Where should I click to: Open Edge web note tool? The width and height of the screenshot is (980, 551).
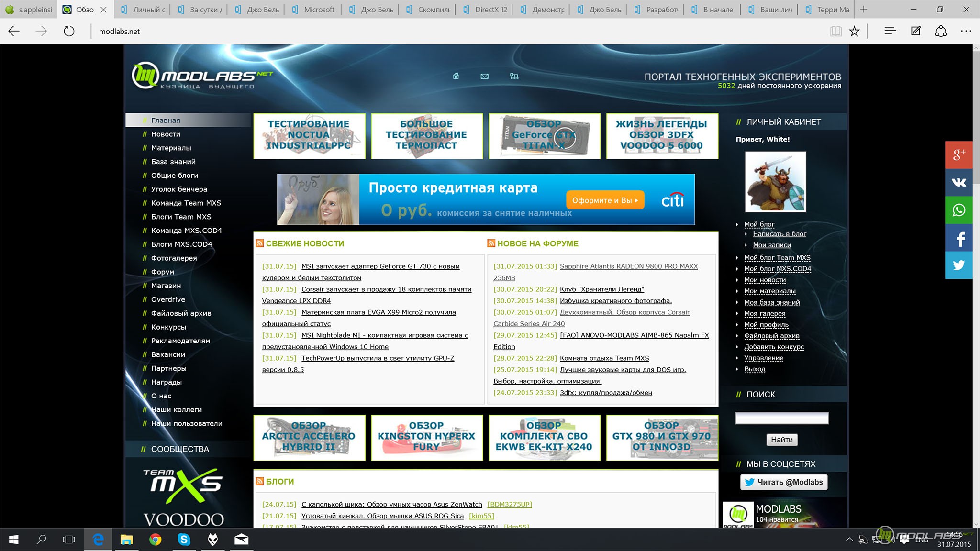coord(915,32)
